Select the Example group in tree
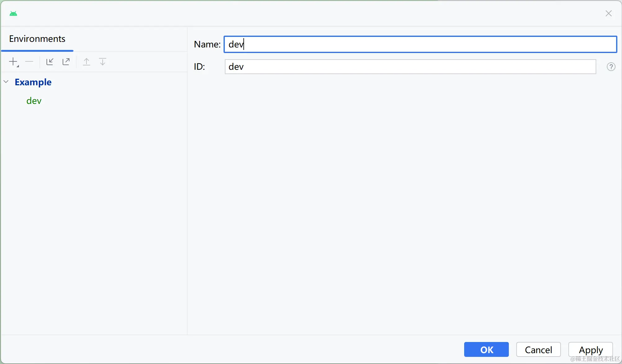Screen dimensions: 622x364 33,82
